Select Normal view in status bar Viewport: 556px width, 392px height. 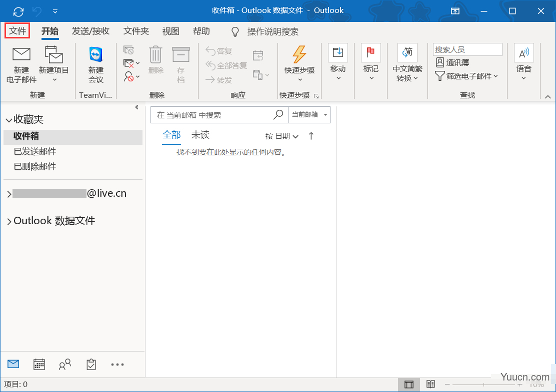point(409,385)
